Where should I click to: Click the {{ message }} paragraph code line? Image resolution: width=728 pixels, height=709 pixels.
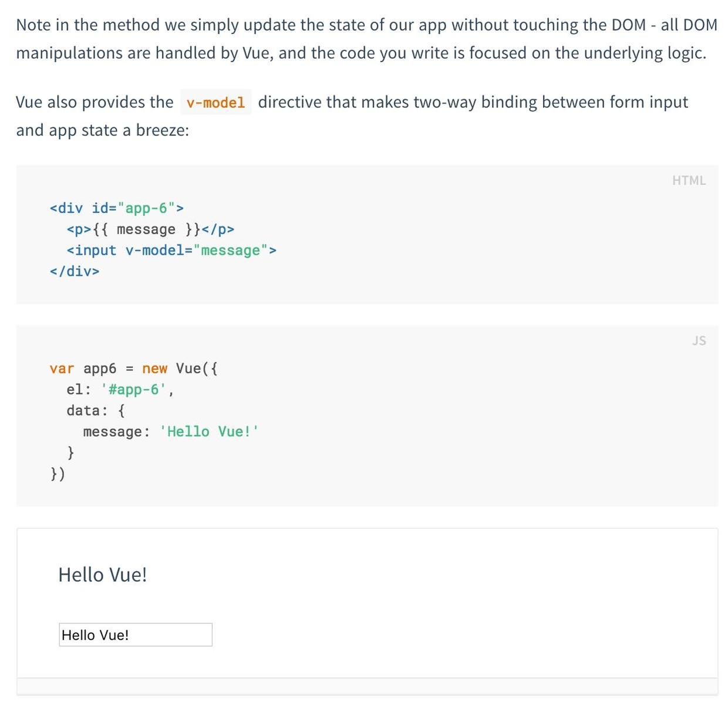point(150,229)
